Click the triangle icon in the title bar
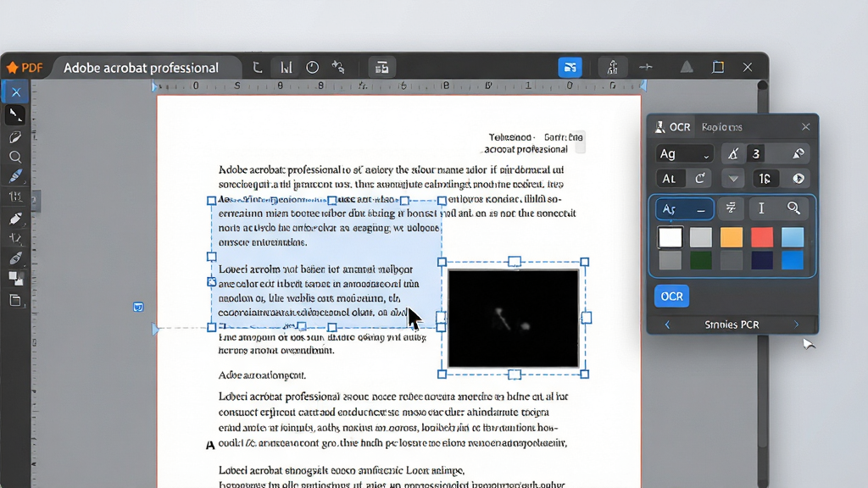Viewport: 868px width, 488px height. click(687, 67)
